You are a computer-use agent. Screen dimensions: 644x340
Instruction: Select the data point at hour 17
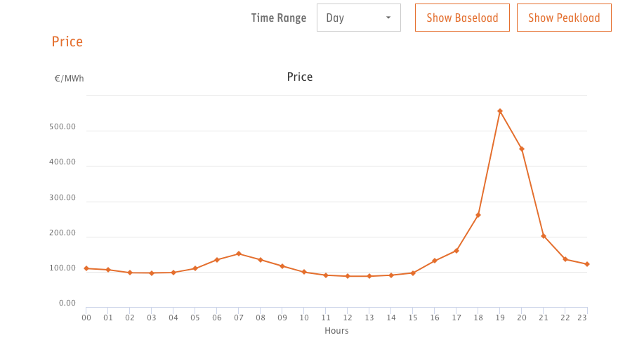(456, 251)
